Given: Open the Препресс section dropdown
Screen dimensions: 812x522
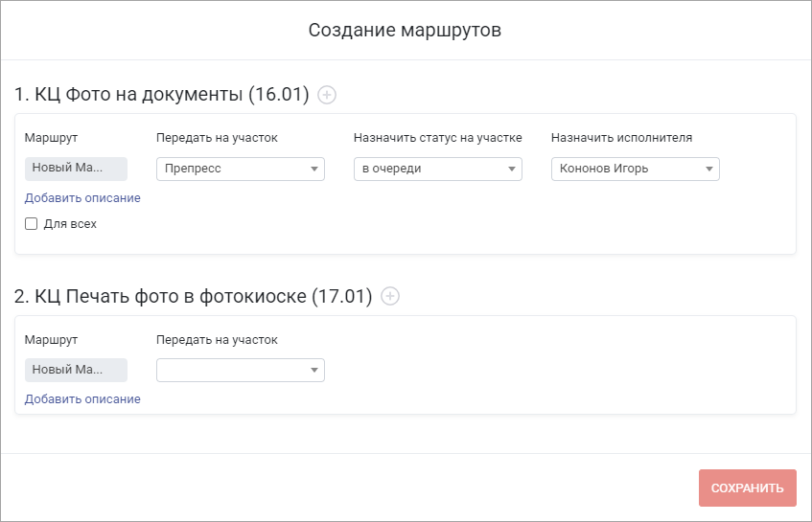Looking at the screenshot, I should [x=241, y=170].
